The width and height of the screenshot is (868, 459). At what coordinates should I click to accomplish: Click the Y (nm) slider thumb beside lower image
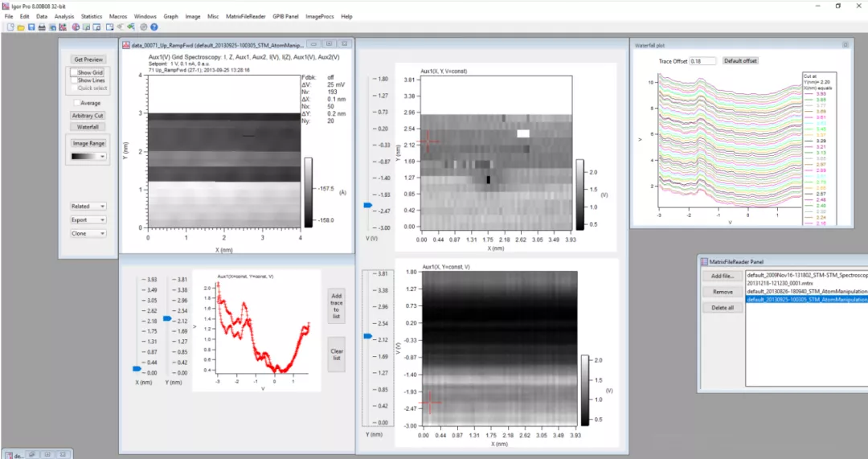click(x=368, y=336)
